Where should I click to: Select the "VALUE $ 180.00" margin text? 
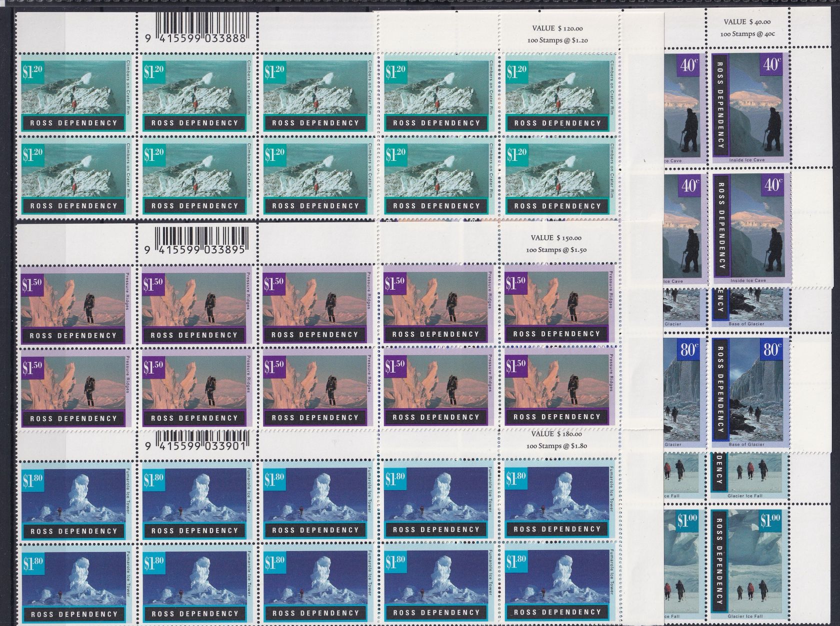tap(556, 434)
